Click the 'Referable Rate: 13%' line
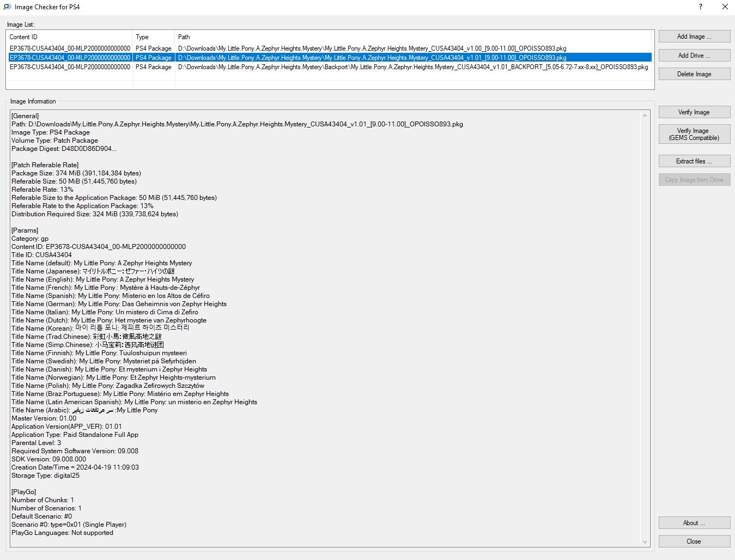 pos(42,190)
